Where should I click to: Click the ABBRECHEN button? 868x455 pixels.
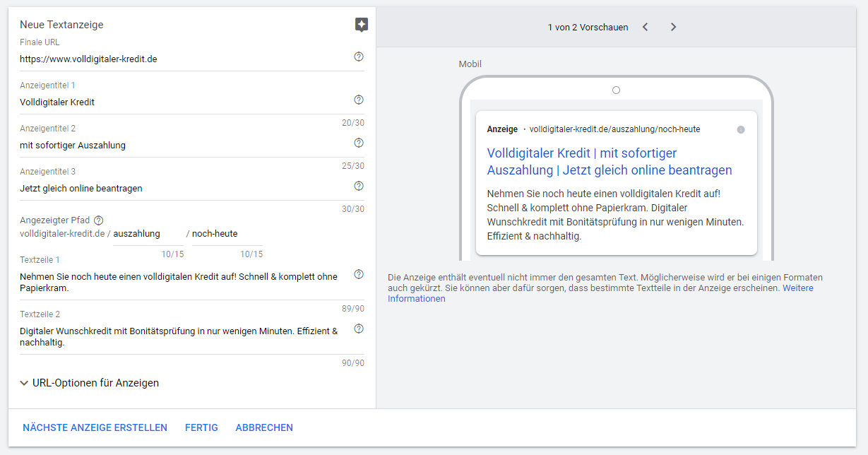point(264,427)
